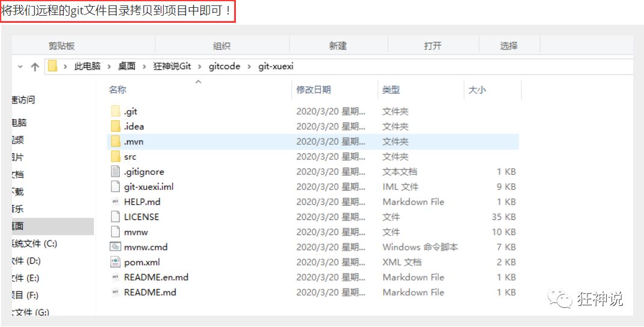This screenshot has width=644, height=327.
Task: Expand chevron after gitcode in path
Action: tap(249, 67)
